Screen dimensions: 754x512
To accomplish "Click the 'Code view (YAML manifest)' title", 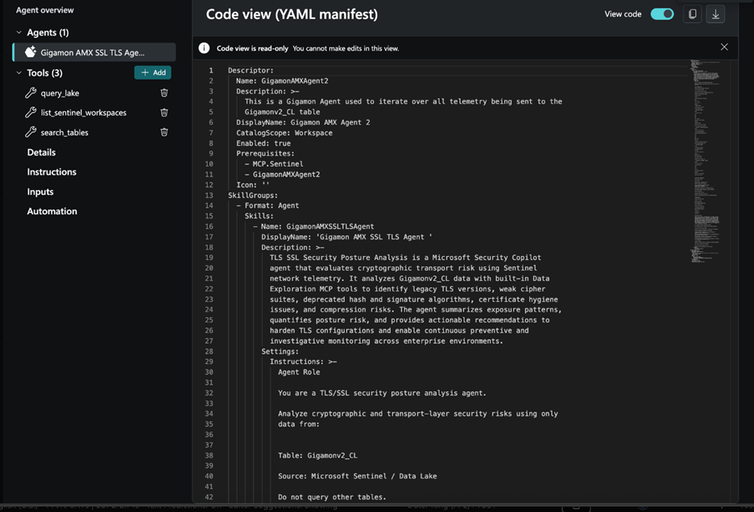I will [x=292, y=14].
